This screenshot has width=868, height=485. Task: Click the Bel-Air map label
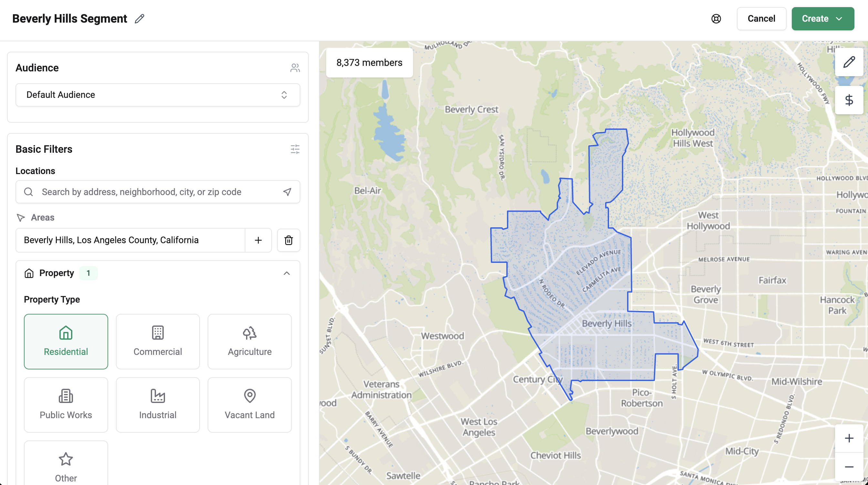[x=367, y=191]
